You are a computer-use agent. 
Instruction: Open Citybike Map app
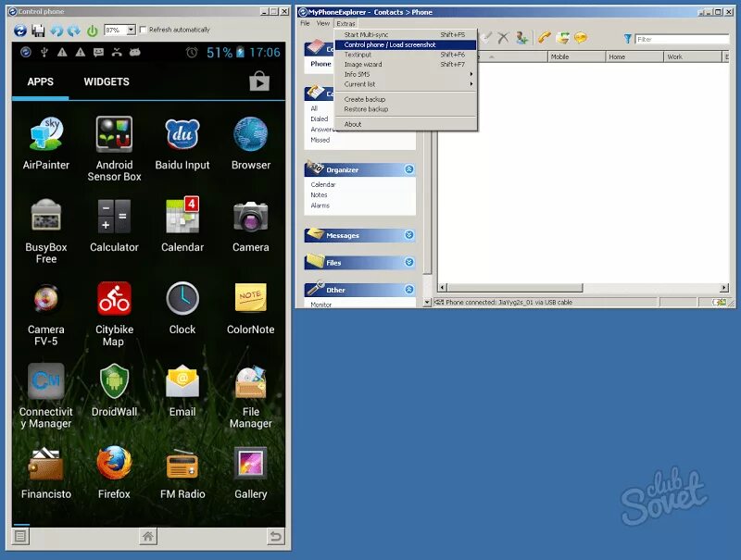click(x=114, y=314)
